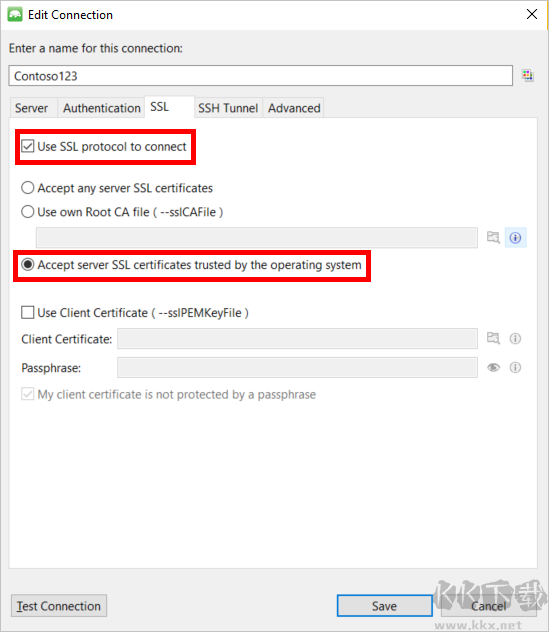The width and height of the screenshot is (549, 632).
Task: Choose Use own Root CA file option
Action: pos(27,212)
